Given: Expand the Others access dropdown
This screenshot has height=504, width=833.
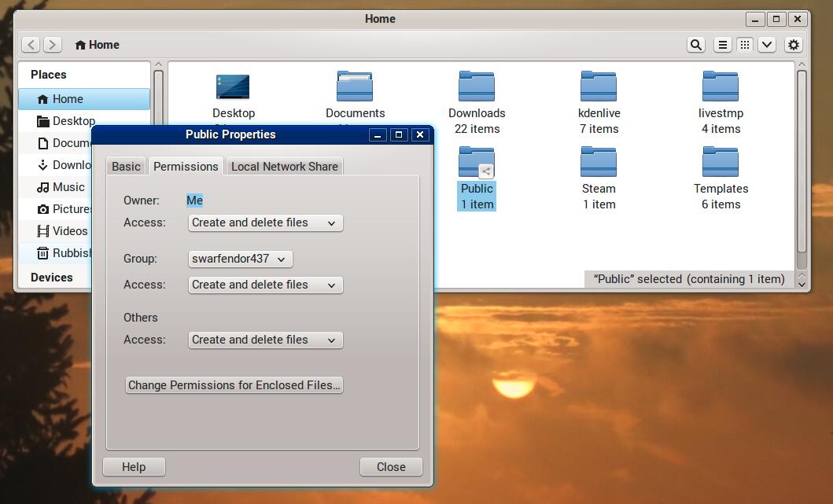Looking at the screenshot, I should (265, 340).
